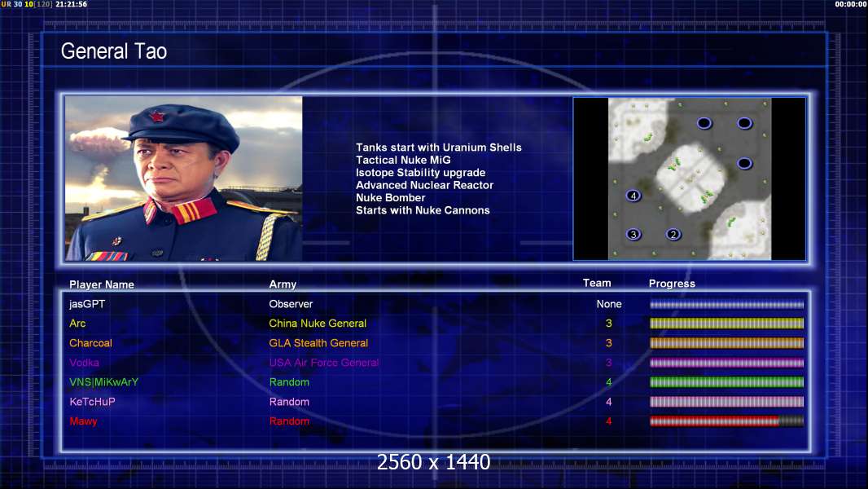Click team number 4 in Mawy row
Image resolution: width=868 pixels, height=489 pixels.
tap(609, 421)
